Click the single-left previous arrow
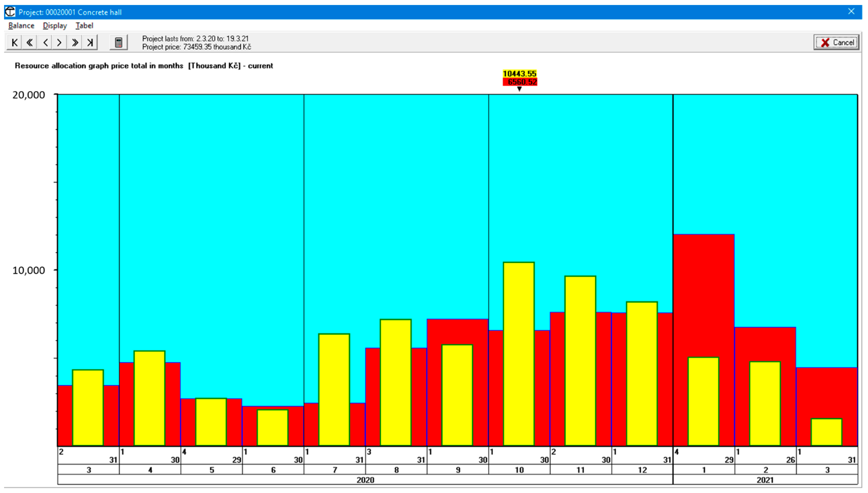The image size is (868, 493). click(x=45, y=42)
